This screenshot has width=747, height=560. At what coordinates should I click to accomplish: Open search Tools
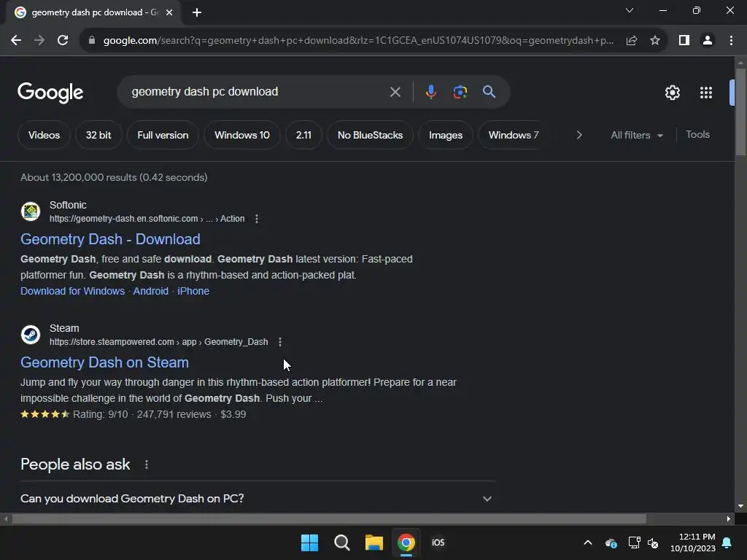(697, 135)
